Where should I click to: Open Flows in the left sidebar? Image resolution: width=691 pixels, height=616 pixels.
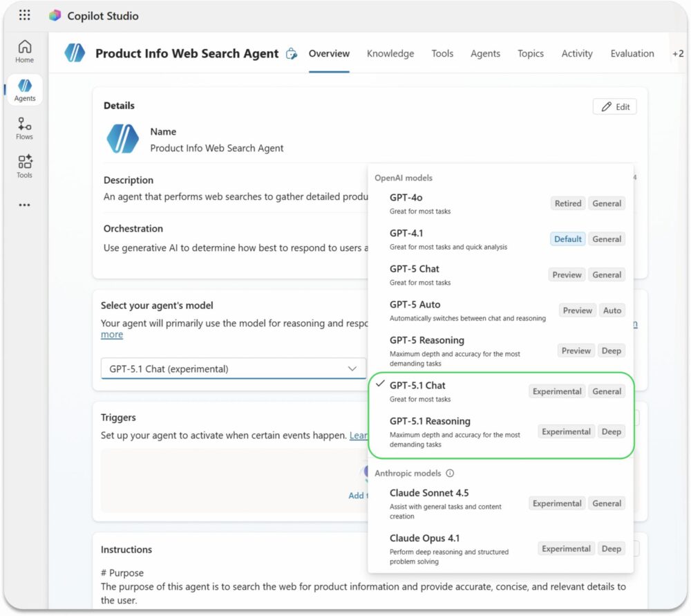point(25,129)
